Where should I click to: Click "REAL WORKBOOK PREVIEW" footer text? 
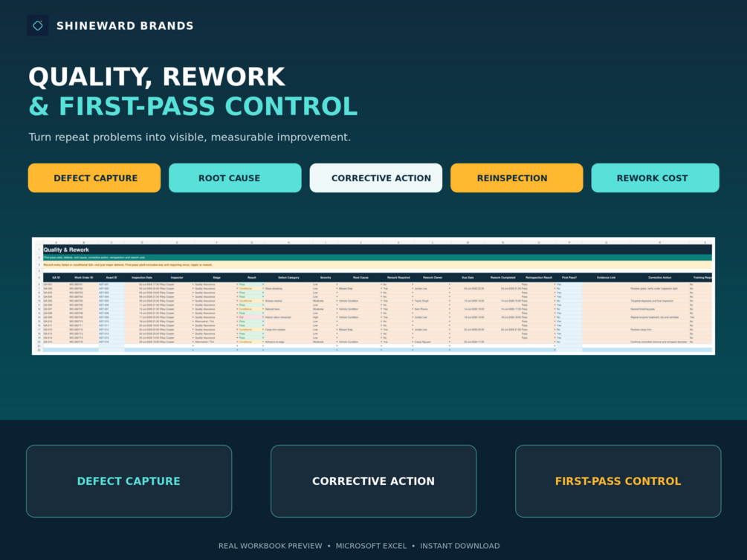click(270, 546)
